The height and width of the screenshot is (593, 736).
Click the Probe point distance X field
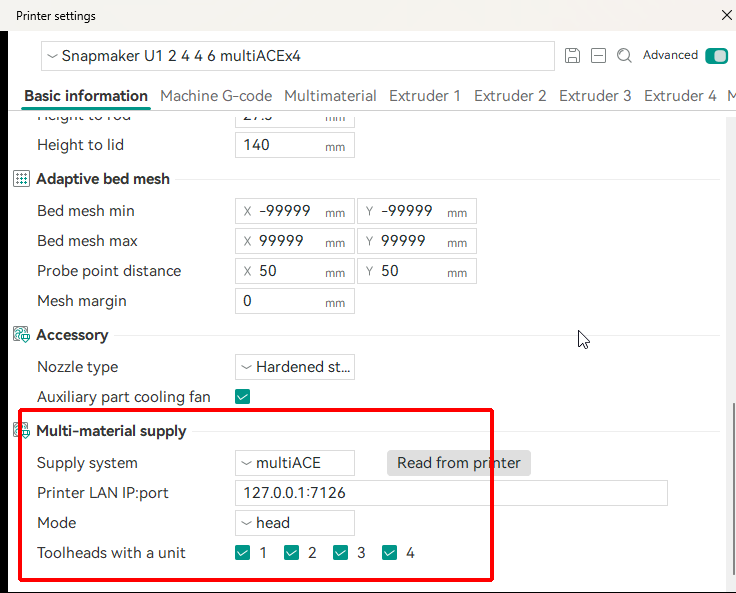[x=295, y=271]
